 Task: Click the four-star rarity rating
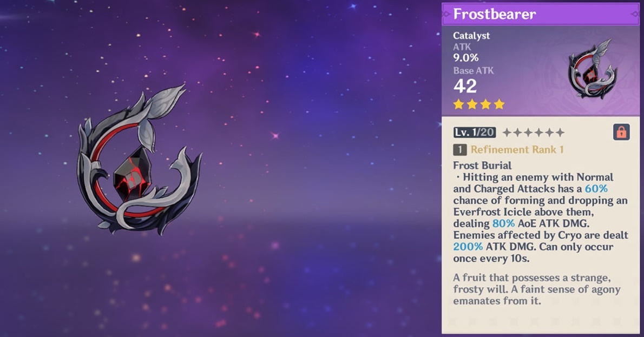[x=479, y=104]
